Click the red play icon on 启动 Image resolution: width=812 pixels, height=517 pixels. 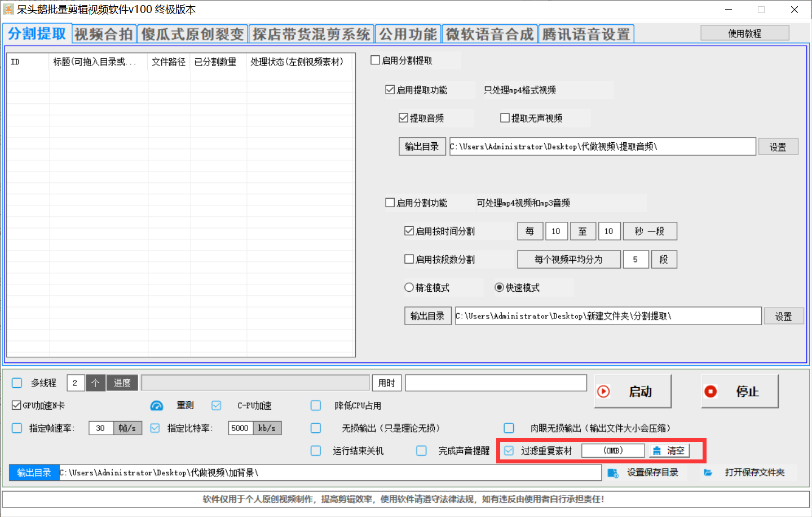(x=603, y=391)
